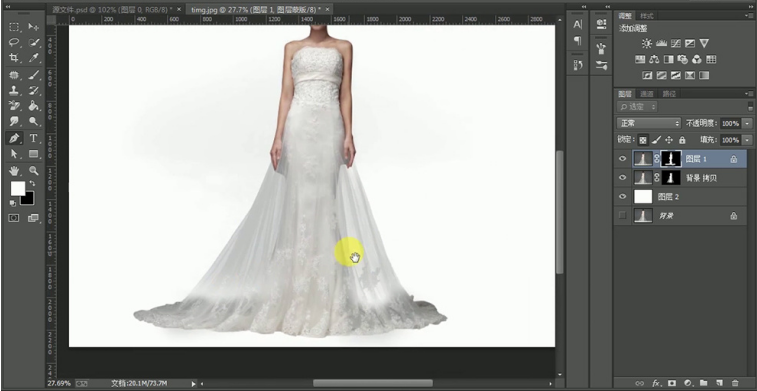Select the History Brush tool
The width and height of the screenshot is (757, 391).
coord(33,90)
